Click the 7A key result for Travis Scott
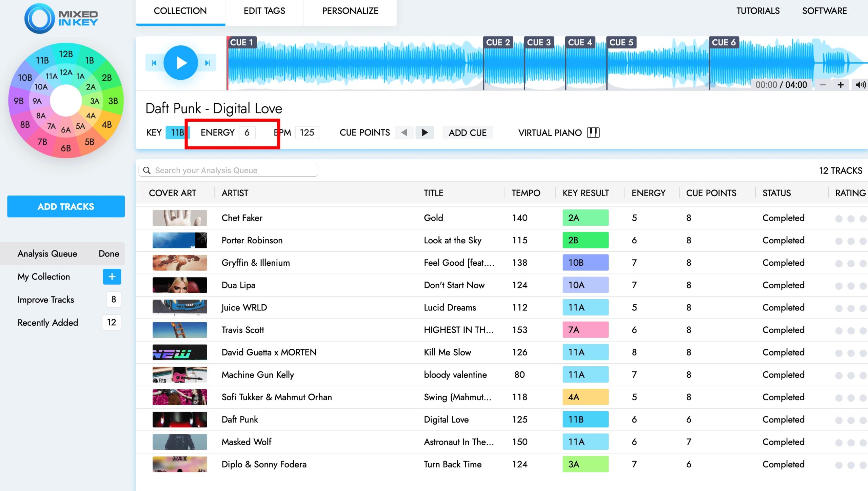Screen dimensions: 868x491 point(586,330)
